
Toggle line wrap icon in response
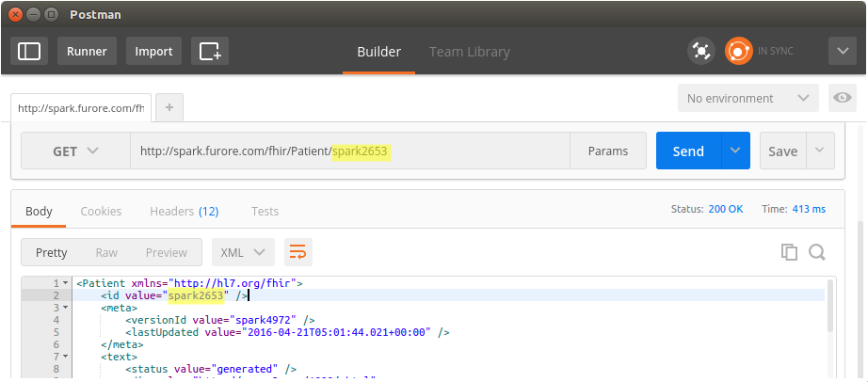tap(297, 252)
